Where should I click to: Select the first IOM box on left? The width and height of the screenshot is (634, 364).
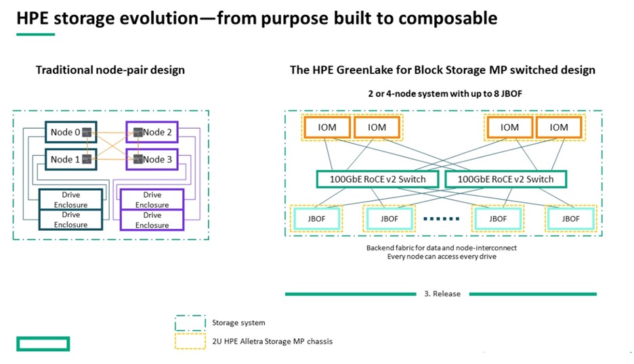click(326, 127)
